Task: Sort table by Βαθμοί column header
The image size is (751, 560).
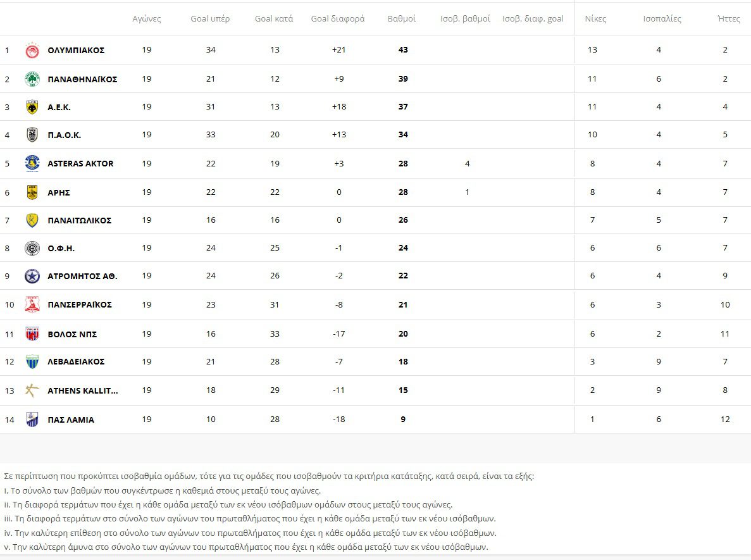Action: point(402,19)
